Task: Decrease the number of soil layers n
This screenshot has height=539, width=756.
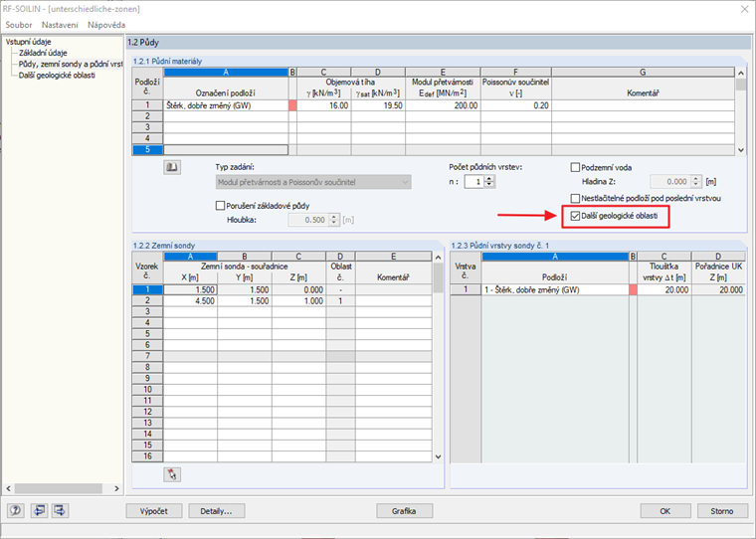Action: (x=489, y=185)
